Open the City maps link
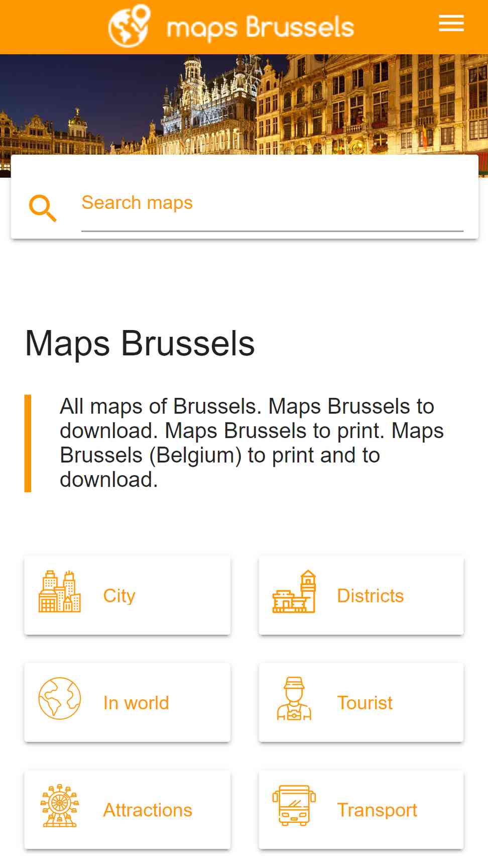The height and width of the screenshot is (868, 488). click(x=128, y=595)
